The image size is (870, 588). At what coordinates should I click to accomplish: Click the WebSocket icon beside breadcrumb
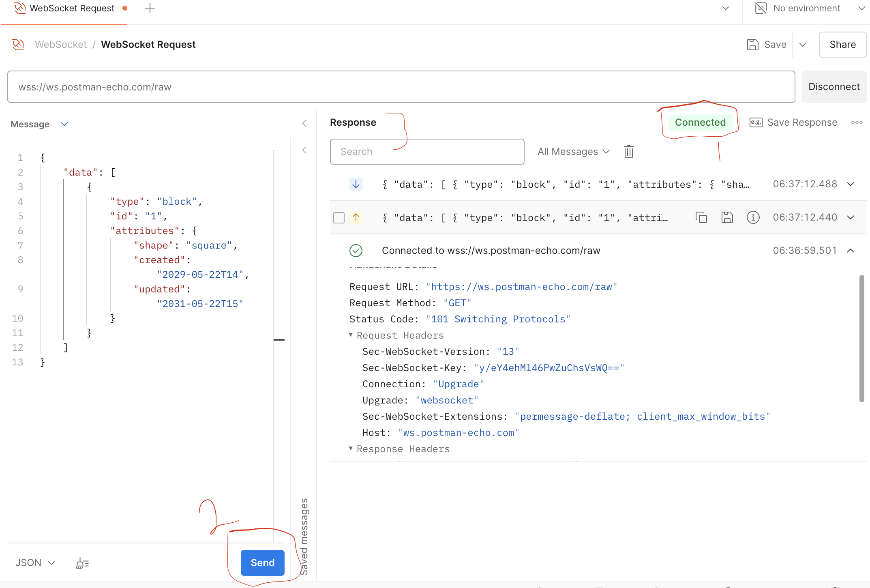click(18, 45)
